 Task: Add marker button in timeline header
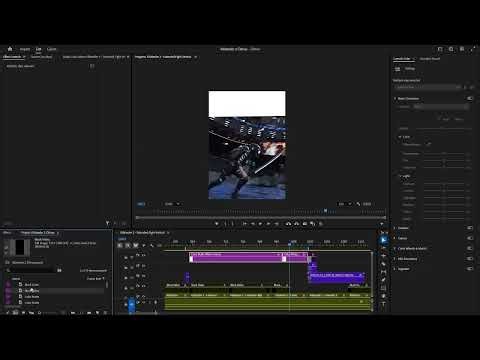point(144,245)
